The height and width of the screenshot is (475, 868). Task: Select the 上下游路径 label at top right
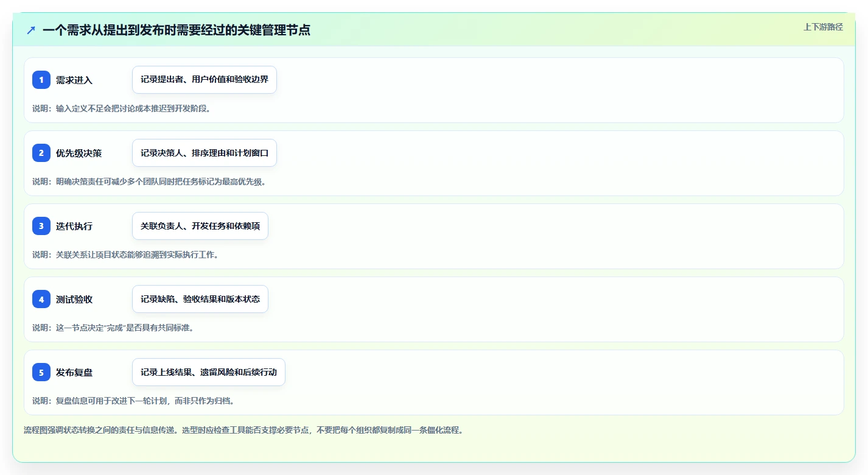823,27
